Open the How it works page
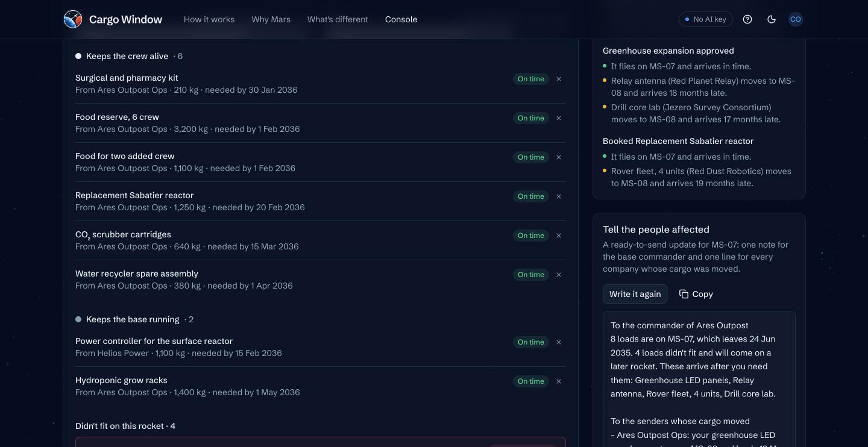Image resolution: width=868 pixels, height=447 pixels. coord(209,19)
